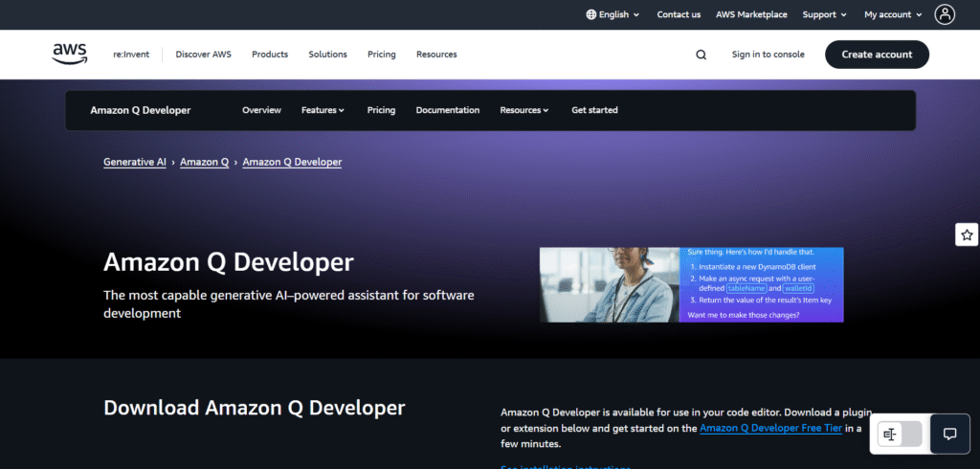
Task: Click the globe language icon
Action: point(590,14)
